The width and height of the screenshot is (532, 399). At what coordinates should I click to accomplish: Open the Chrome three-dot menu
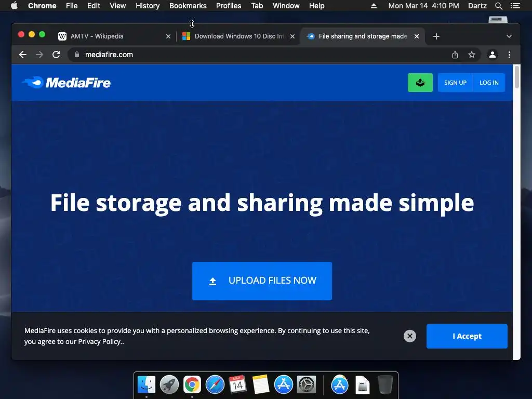click(509, 55)
